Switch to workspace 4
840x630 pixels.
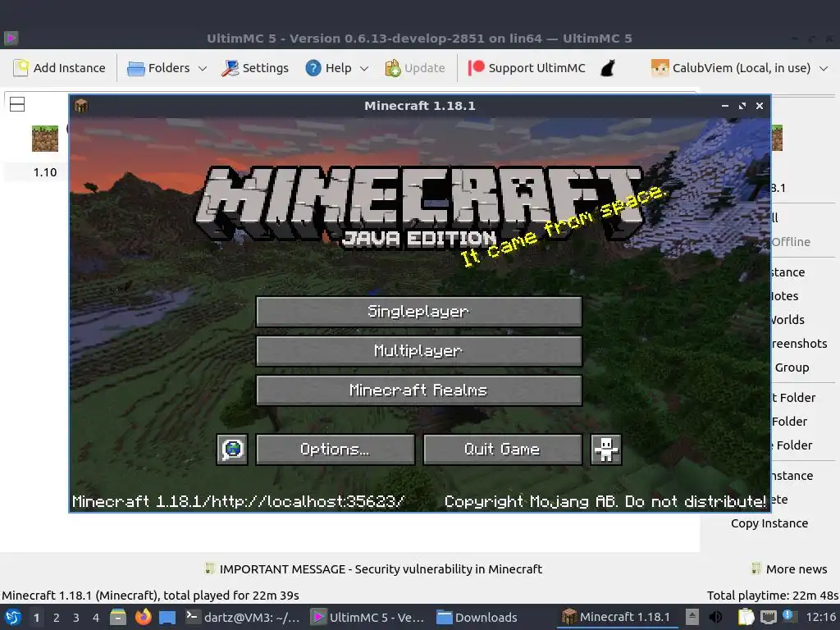click(96, 618)
